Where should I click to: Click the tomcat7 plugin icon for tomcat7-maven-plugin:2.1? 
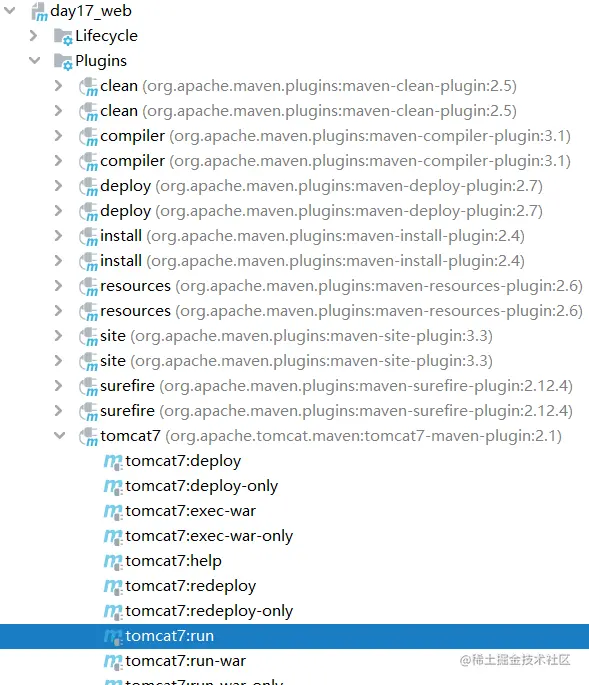pyautogui.click(x=89, y=437)
